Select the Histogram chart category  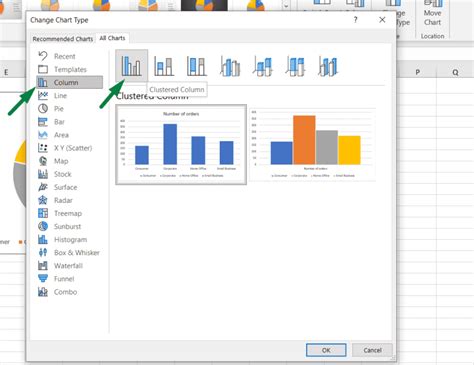click(x=69, y=239)
